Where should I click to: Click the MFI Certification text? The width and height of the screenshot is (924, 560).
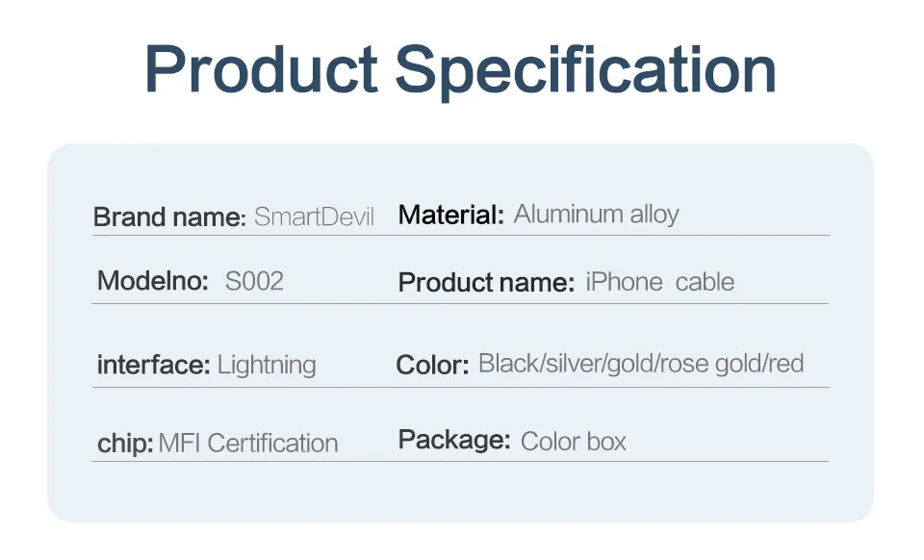(x=248, y=443)
